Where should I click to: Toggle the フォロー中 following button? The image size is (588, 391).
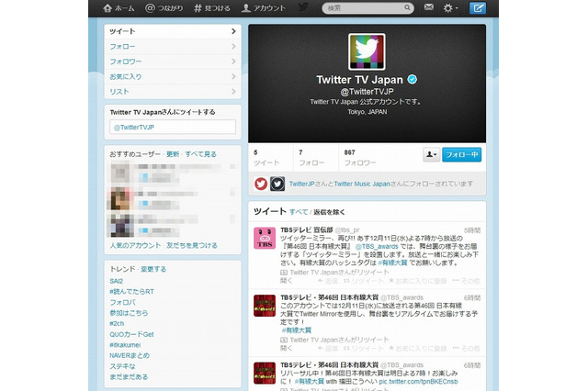pyautogui.click(x=460, y=155)
